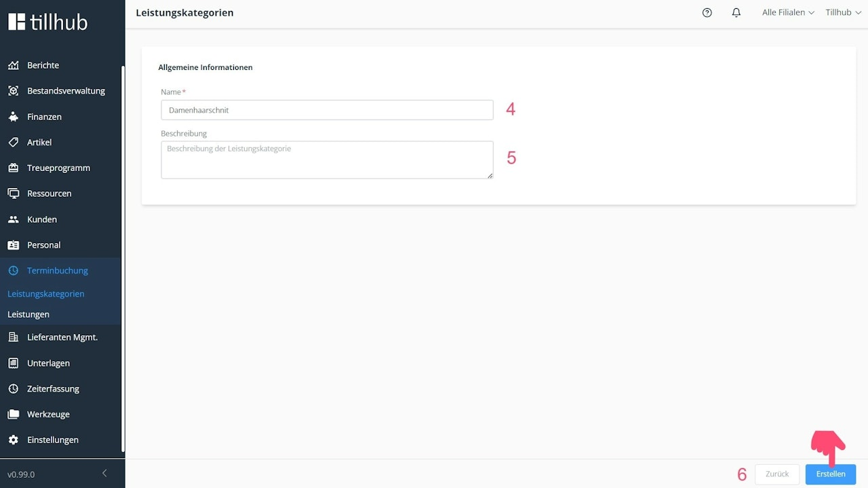
Task: Click the Treueprogramm gift icon
Action: click(x=13, y=168)
